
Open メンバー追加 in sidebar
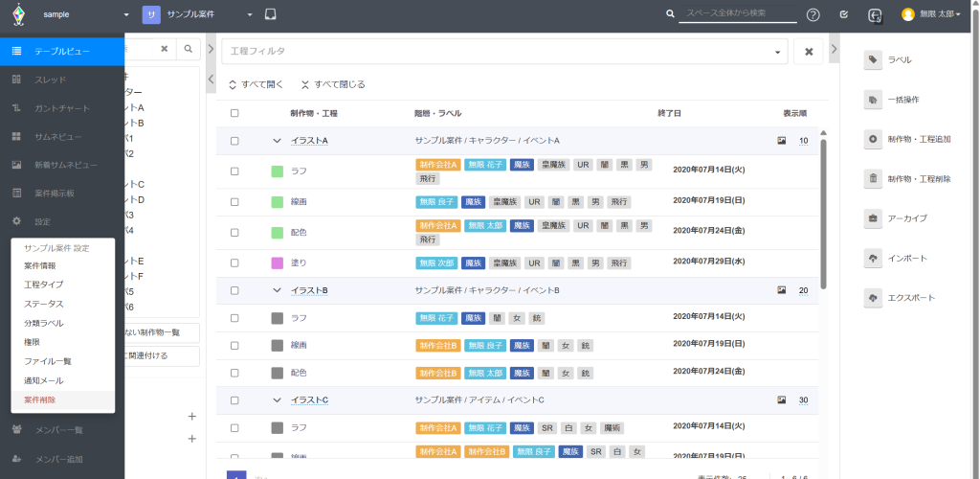point(62,459)
